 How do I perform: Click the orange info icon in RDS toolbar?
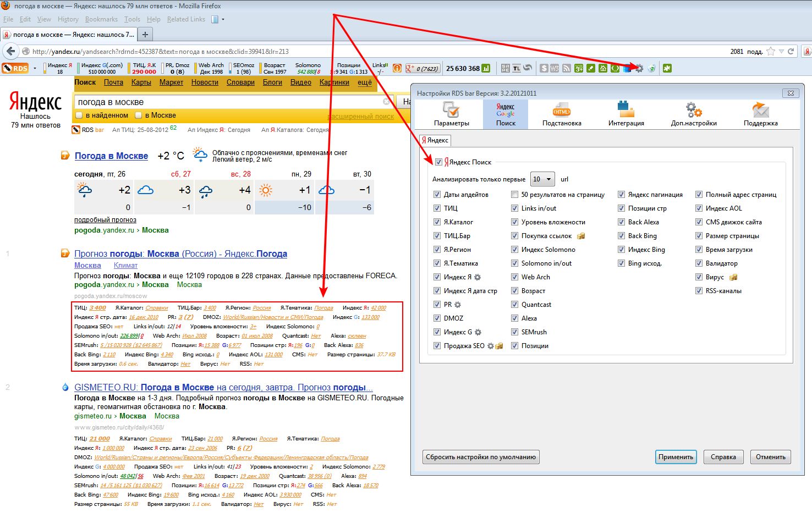click(x=397, y=68)
